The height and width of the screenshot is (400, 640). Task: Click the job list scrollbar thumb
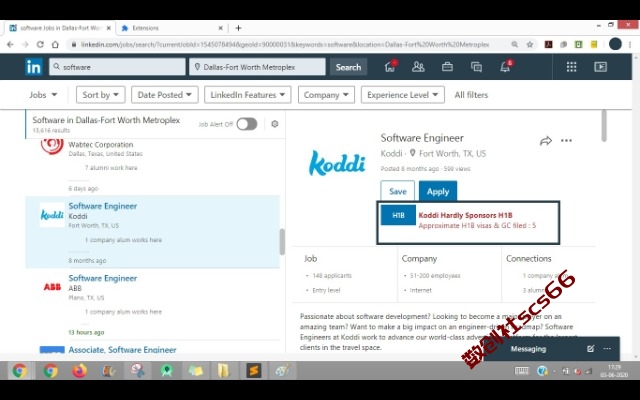point(282,242)
